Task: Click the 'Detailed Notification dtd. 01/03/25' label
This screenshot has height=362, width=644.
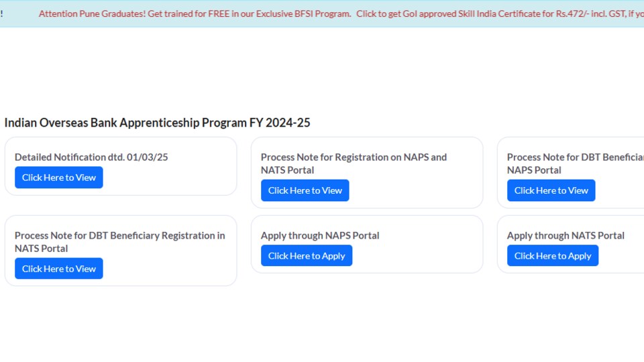Action: tap(91, 157)
